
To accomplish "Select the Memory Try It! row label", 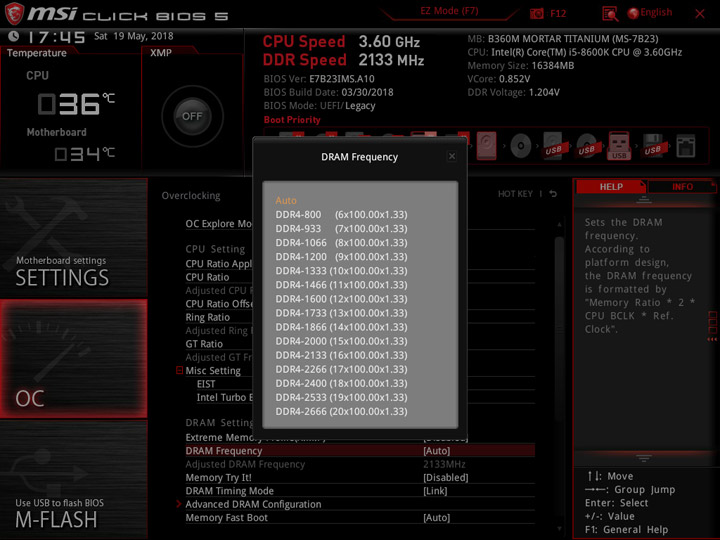I will coord(219,478).
